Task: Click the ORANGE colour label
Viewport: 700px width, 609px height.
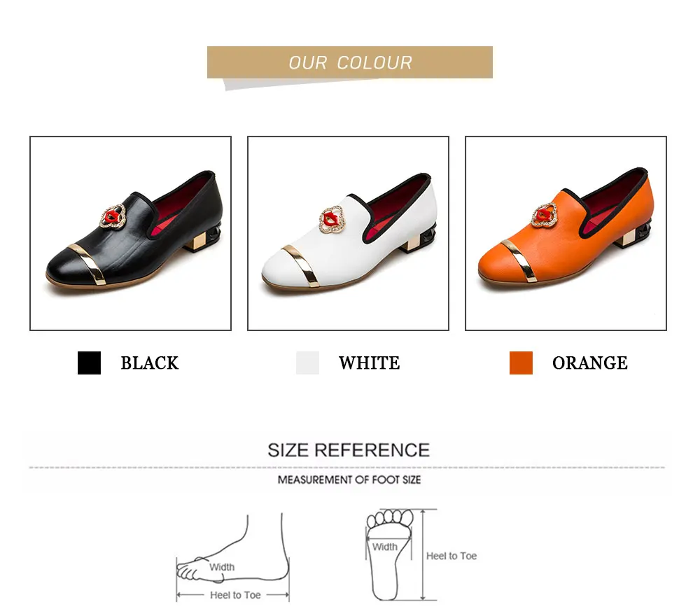Action: point(589,363)
